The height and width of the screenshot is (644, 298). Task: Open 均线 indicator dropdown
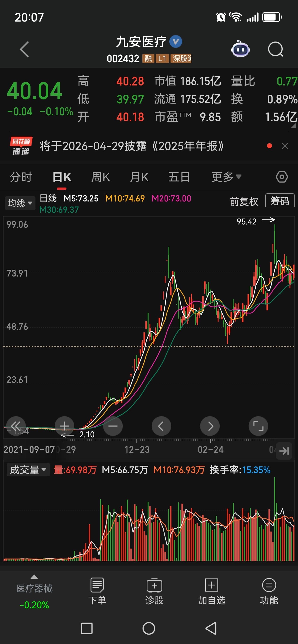[x=20, y=203]
